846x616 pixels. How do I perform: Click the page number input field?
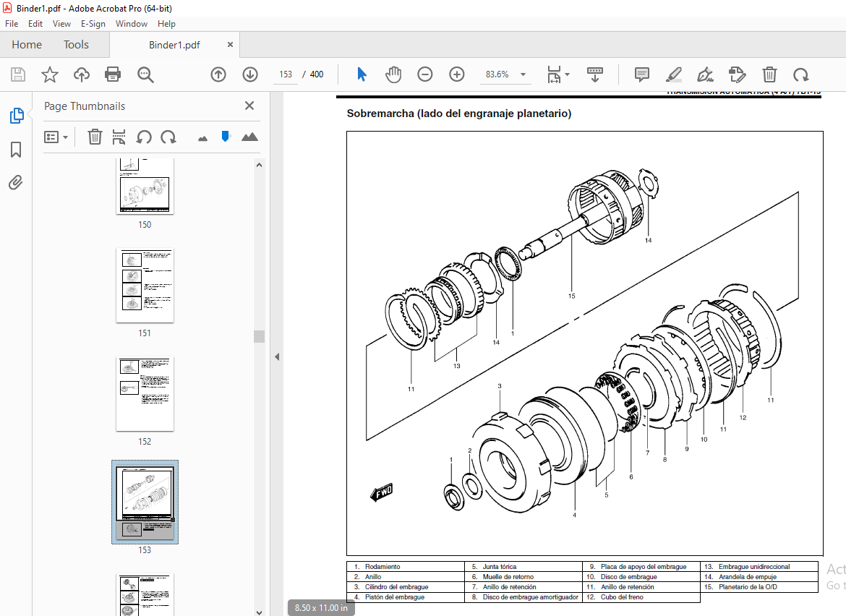(x=286, y=74)
